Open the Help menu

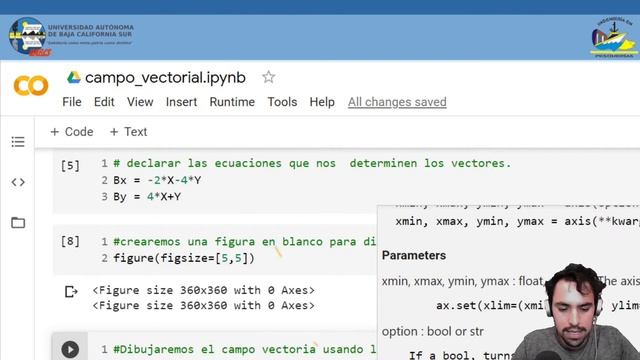[x=322, y=102]
